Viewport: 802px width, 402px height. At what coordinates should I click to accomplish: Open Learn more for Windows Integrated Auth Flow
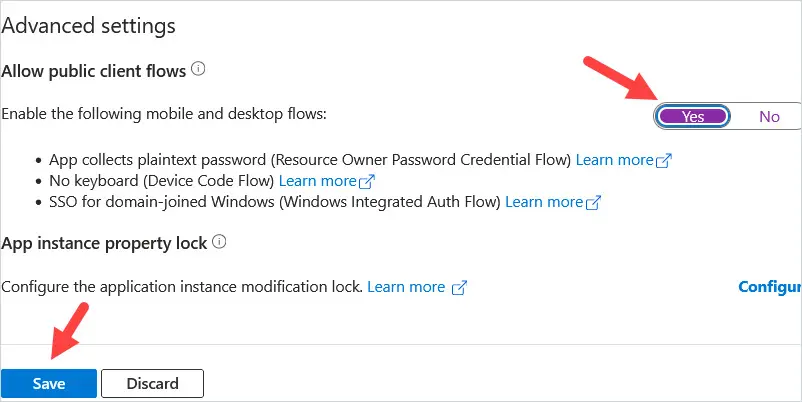544,202
